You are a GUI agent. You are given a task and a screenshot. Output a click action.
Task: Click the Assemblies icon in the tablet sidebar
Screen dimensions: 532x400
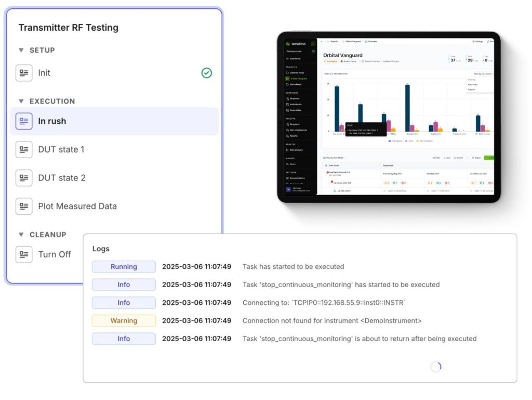287,110
